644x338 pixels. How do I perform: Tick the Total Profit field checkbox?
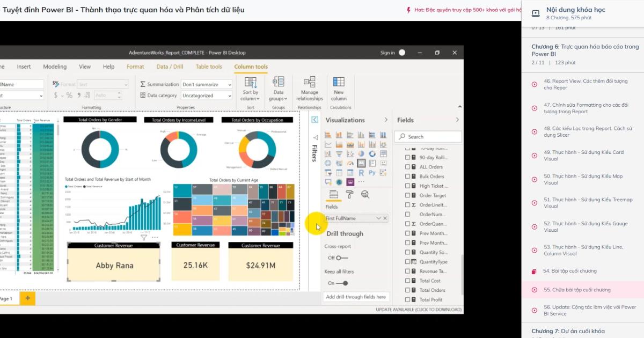click(x=407, y=299)
